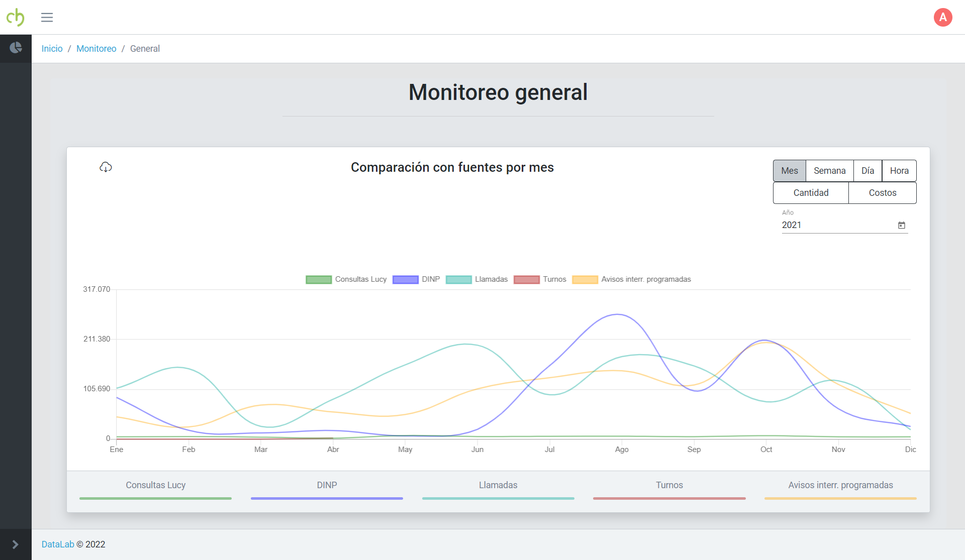Click the pie chart sidebar icon
This screenshot has width=965, height=560.
pyautogui.click(x=16, y=48)
